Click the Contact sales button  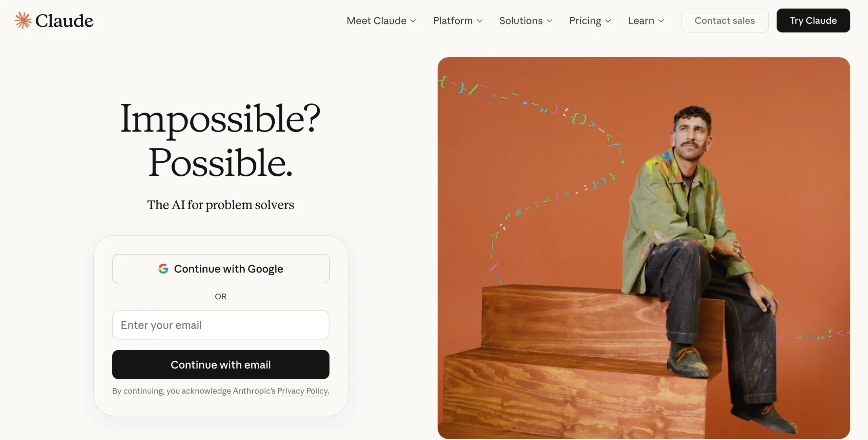click(725, 20)
